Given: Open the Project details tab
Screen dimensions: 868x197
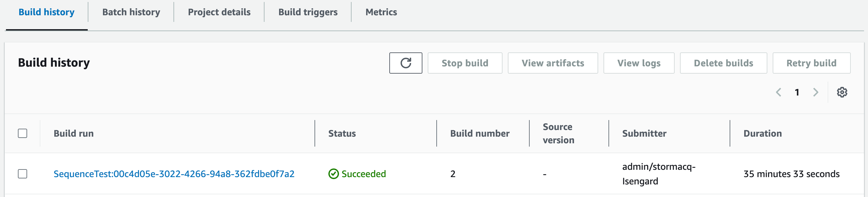Looking at the screenshot, I should (219, 12).
